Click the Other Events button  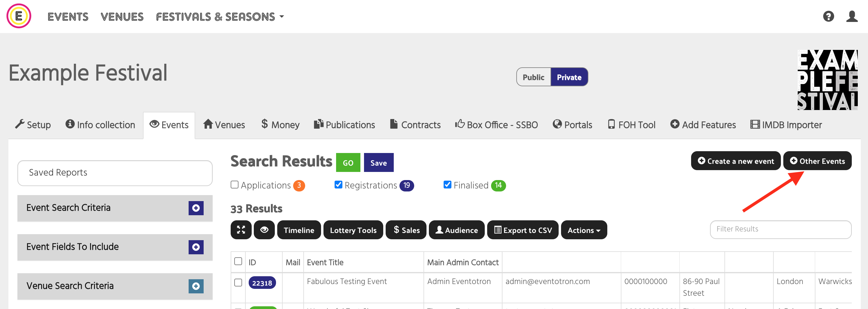click(x=818, y=161)
